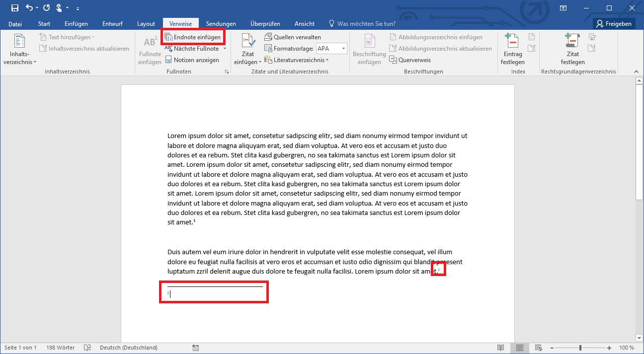Image resolution: width=644 pixels, height=354 pixels.
Task: Click the 'Deutsch (Deutschland)' language indicator
Action: [129, 348]
